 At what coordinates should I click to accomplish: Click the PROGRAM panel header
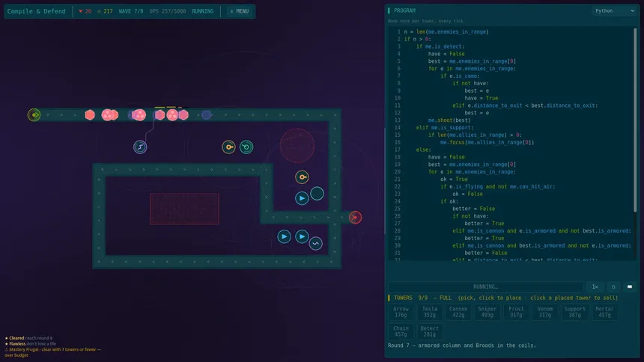[404, 10]
